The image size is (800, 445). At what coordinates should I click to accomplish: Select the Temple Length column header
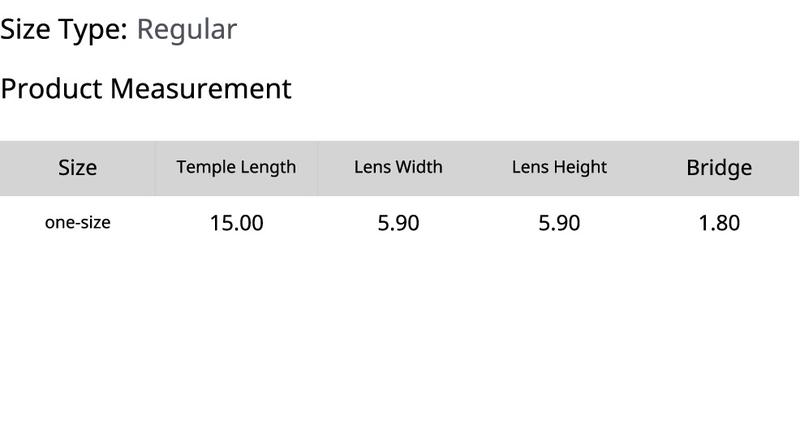pos(236,167)
